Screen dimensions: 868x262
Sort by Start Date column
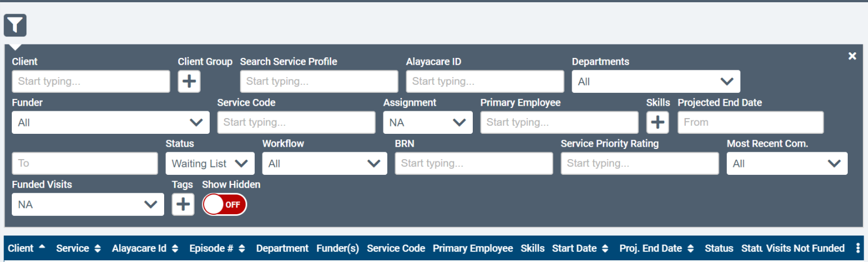click(x=580, y=249)
